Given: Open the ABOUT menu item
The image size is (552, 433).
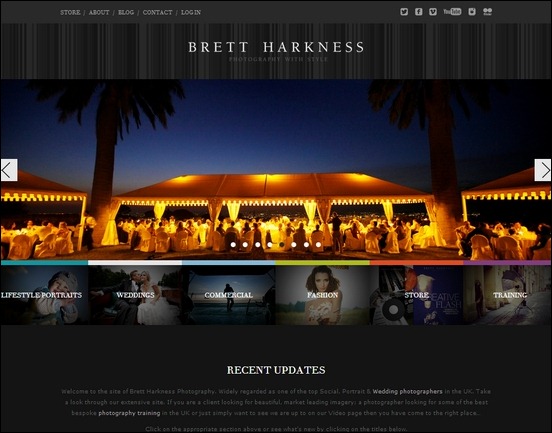Looking at the screenshot, I should click(x=99, y=12).
